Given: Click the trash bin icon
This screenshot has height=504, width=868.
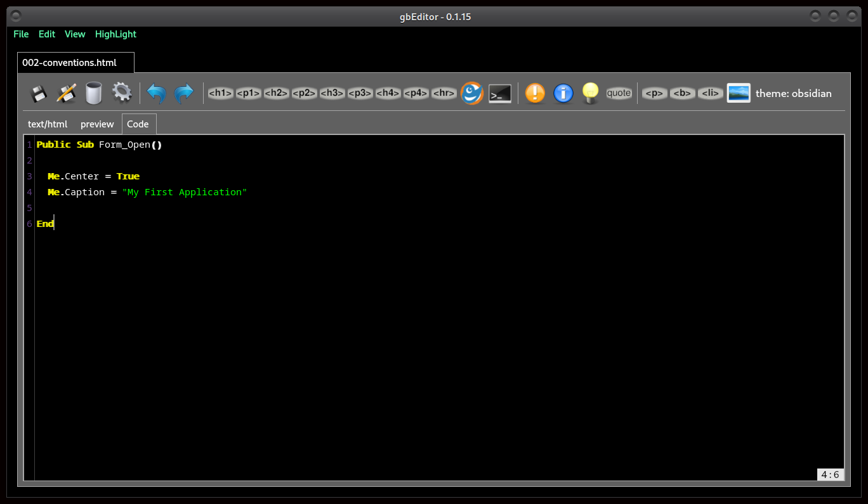Looking at the screenshot, I should 94,93.
